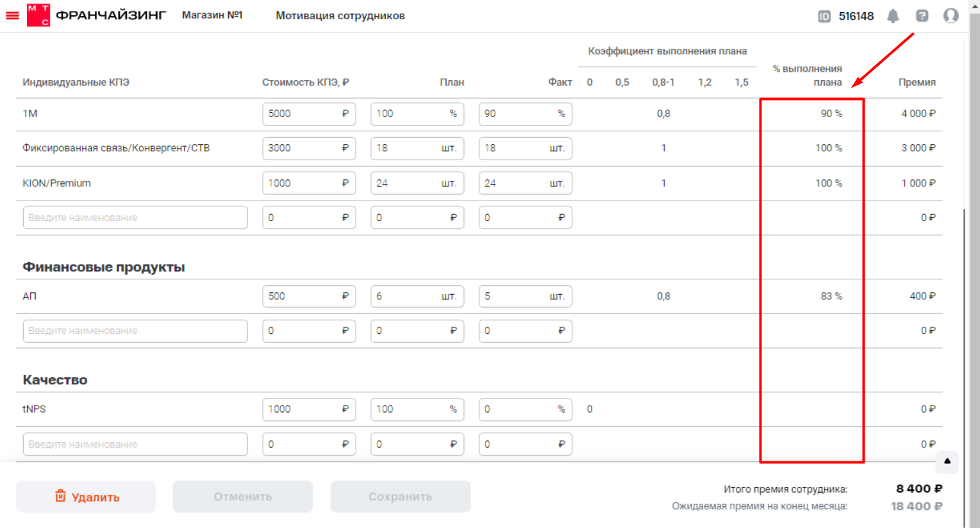The image size is (980, 528).
Task: Click Фиксированная связь/Конвергент/СТВ label
Action: [116, 148]
